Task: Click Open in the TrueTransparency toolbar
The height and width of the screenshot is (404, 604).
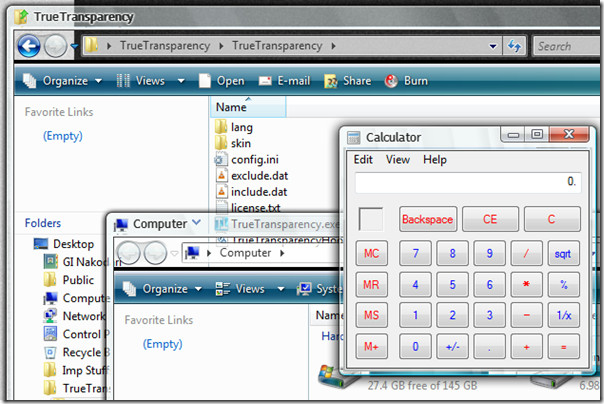Action: (221, 81)
